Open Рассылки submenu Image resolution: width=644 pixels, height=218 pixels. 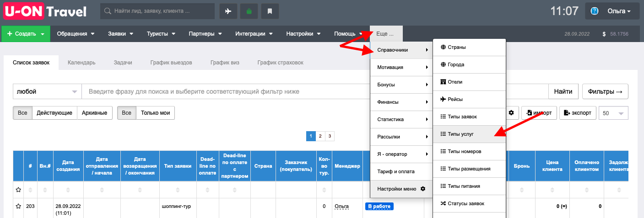pyautogui.click(x=401, y=137)
